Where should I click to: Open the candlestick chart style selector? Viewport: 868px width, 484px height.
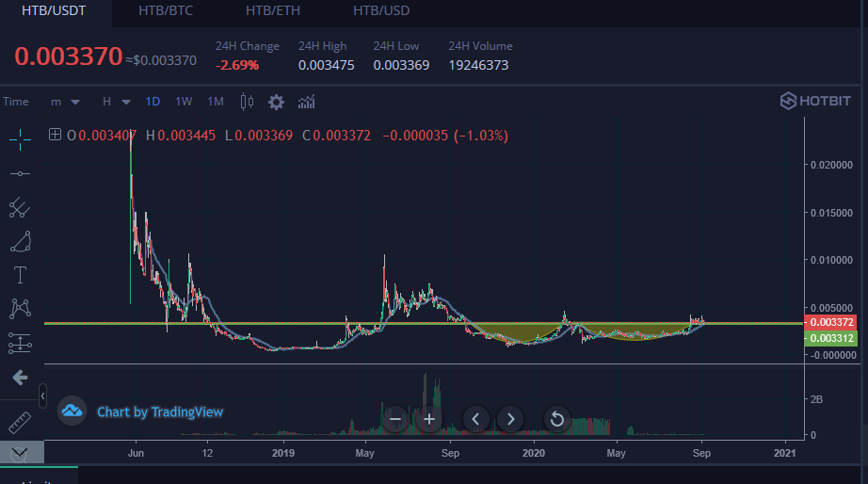point(247,102)
